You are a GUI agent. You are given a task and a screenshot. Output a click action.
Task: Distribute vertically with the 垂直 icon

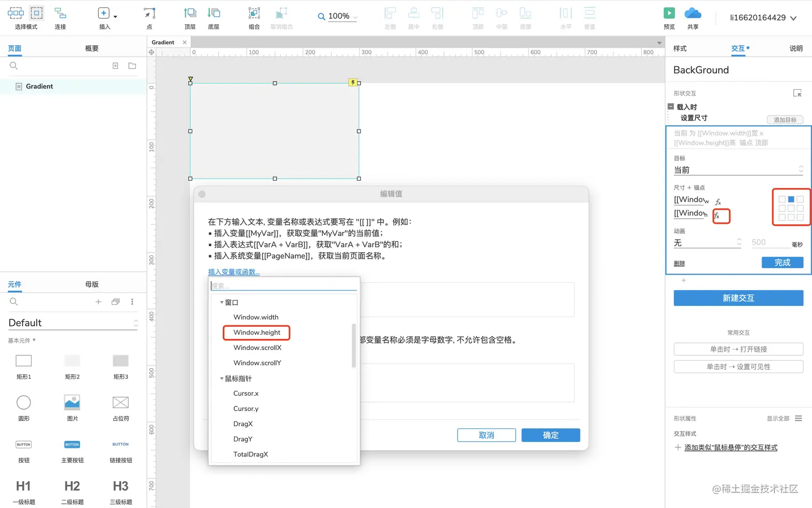pos(590,13)
